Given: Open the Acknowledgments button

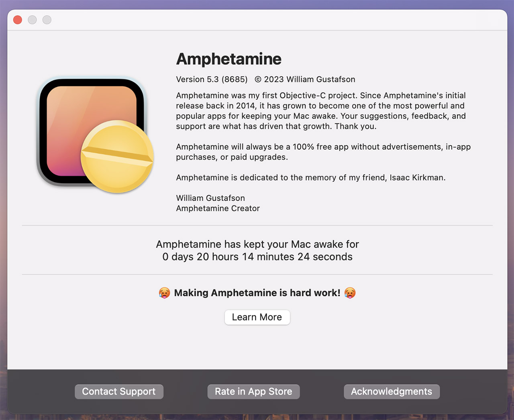Looking at the screenshot, I should coord(392,391).
